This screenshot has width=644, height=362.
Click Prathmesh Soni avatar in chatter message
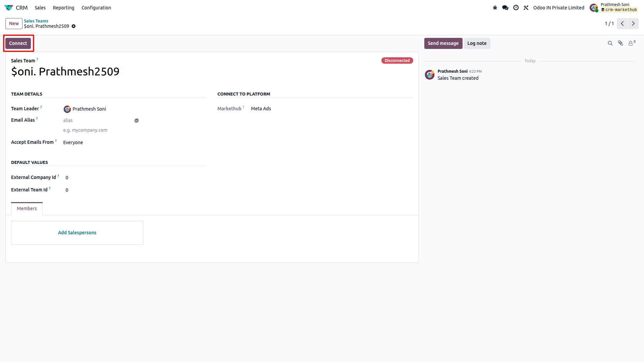tap(430, 74)
